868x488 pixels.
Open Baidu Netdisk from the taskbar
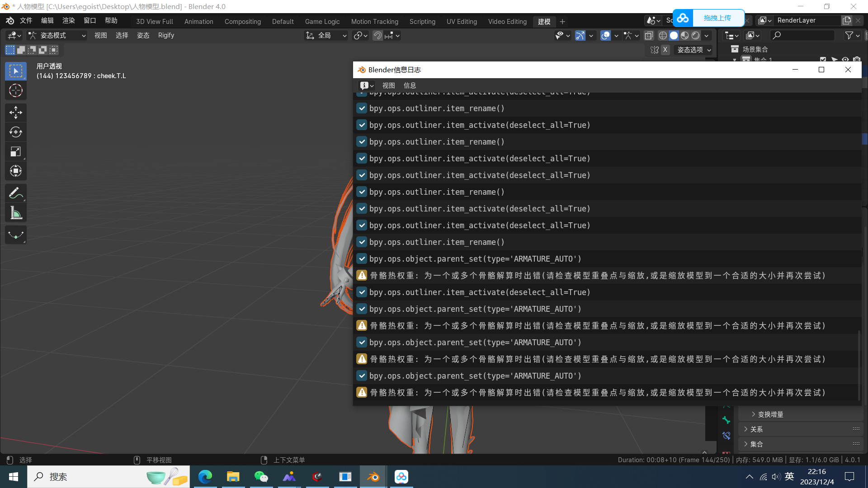coord(401,477)
